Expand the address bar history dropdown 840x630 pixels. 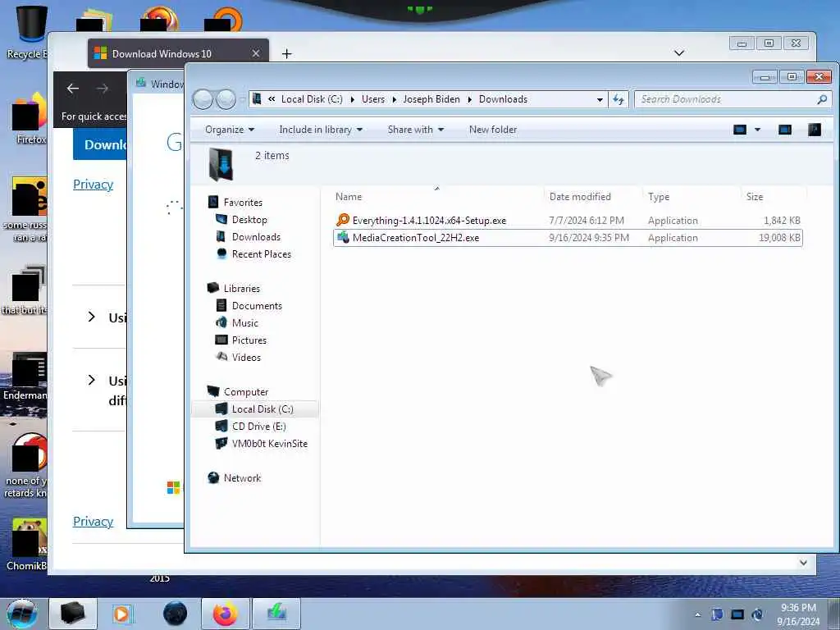(x=600, y=99)
